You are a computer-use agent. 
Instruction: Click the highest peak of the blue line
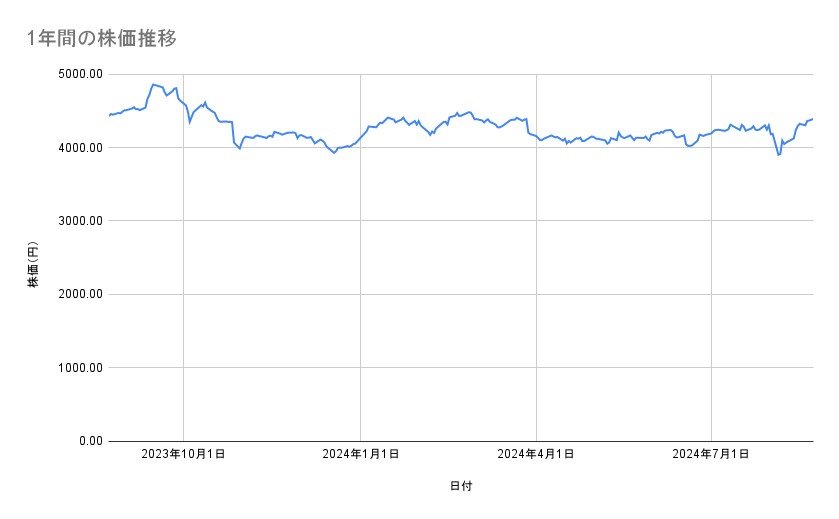tap(152, 84)
